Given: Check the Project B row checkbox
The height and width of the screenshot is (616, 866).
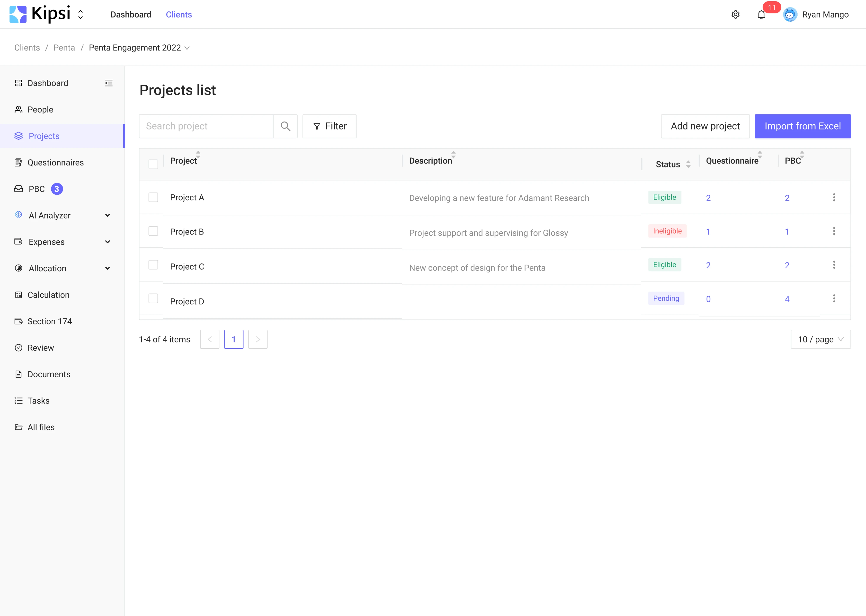Looking at the screenshot, I should 153,231.
